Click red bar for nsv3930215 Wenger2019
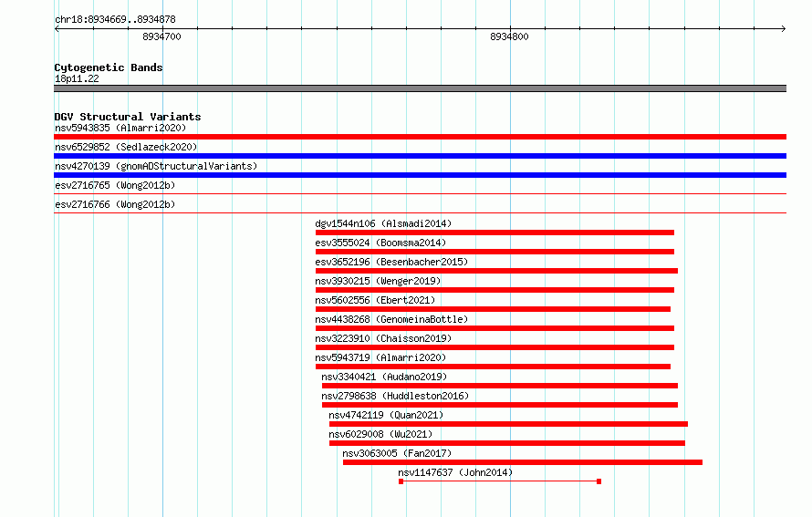Screen dimensions: 812x517 tap(494, 290)
